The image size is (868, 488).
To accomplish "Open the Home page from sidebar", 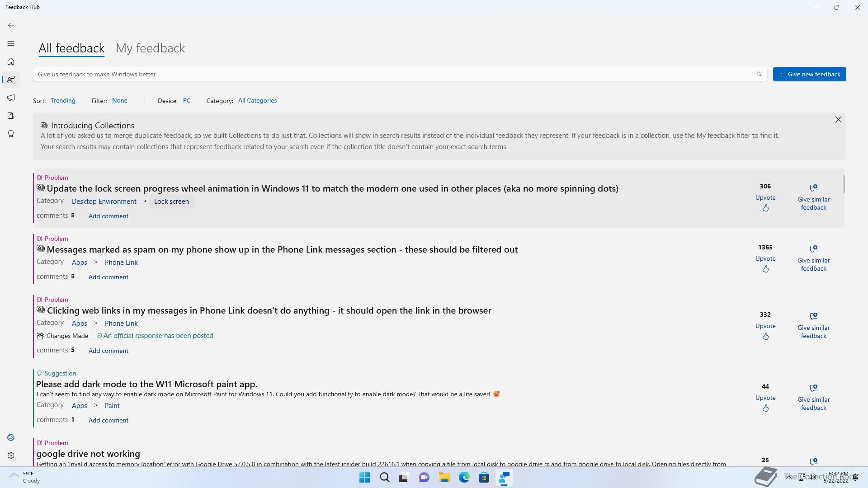I will point(11,61).
